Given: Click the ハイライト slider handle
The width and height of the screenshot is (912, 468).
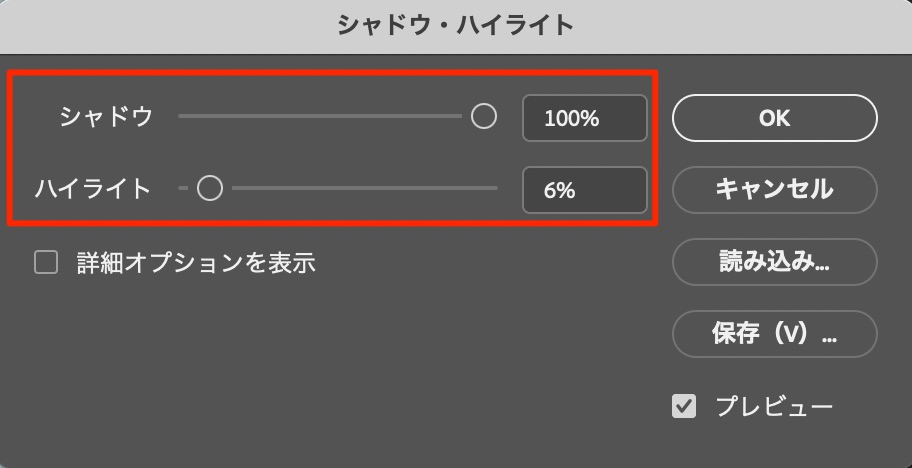Looking at the screenshot, I should (x=209, y=188).
